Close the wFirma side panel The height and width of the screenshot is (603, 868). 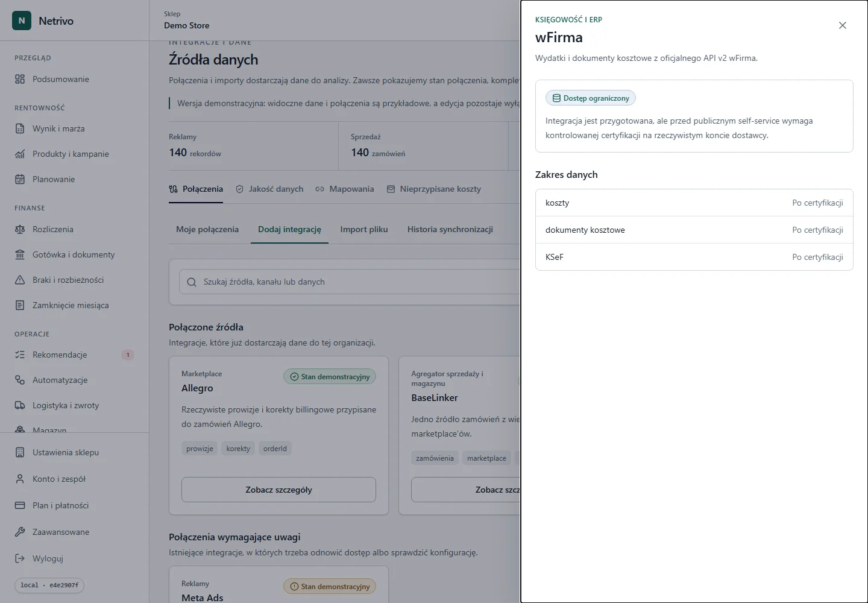(x=843, y=25)
